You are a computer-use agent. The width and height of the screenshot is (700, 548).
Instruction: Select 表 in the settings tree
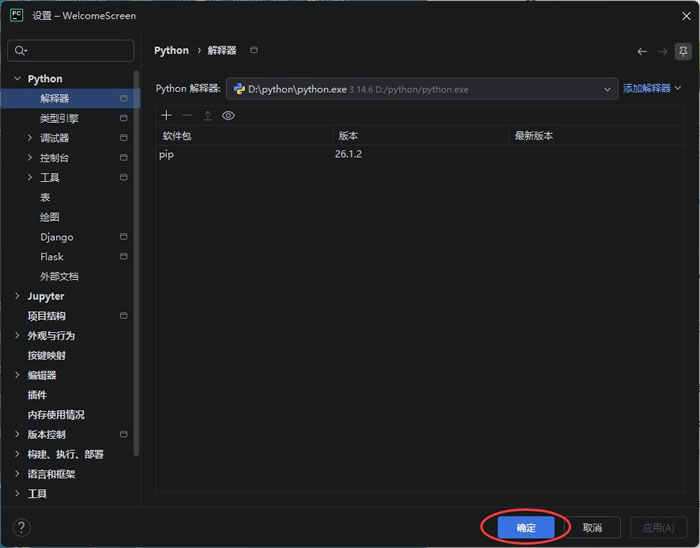pyautogui.click(x=45, y=197)
